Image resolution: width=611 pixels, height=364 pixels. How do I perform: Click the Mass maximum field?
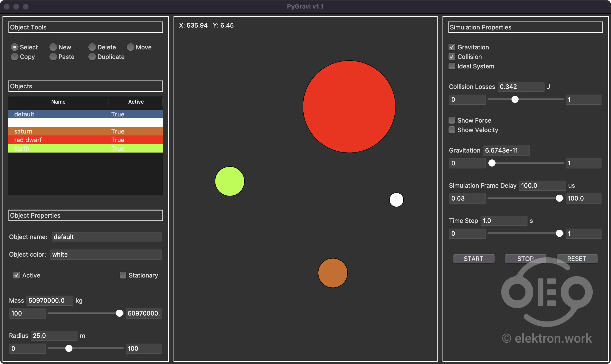144,313
